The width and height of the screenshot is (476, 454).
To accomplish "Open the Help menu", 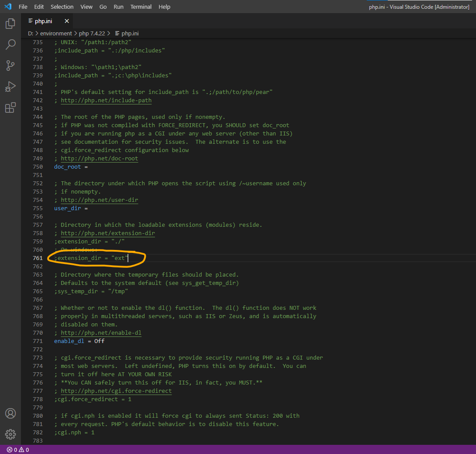I will (x=164, y=7).
